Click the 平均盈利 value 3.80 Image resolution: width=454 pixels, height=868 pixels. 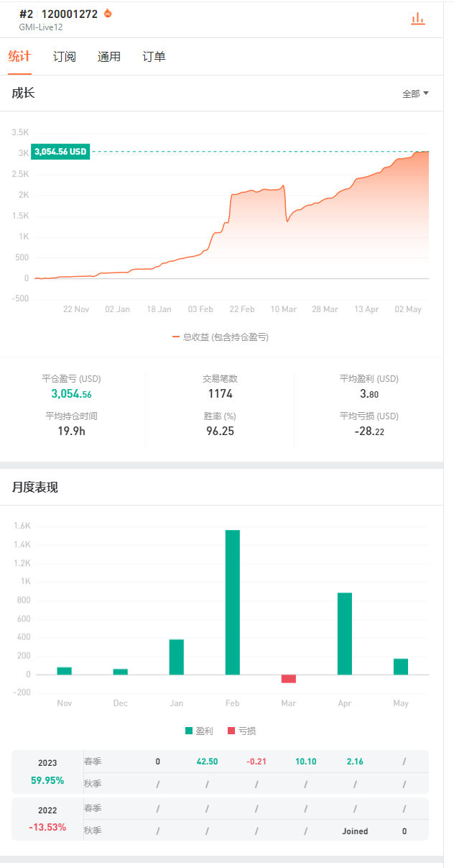tap(369, 394)
